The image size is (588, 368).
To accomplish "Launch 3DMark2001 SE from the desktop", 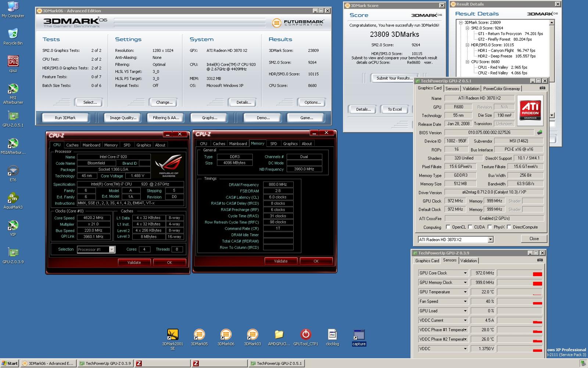I will coord(173,339).
